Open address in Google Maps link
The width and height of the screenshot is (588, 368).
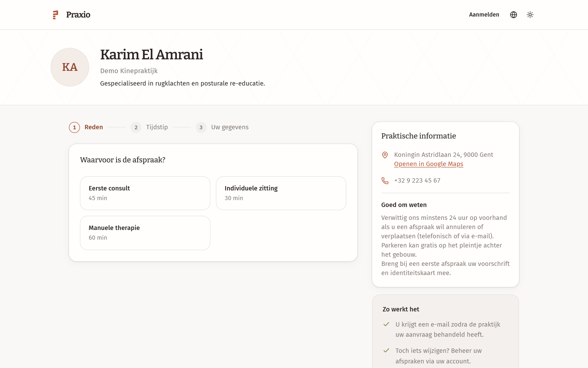[428, 164]
